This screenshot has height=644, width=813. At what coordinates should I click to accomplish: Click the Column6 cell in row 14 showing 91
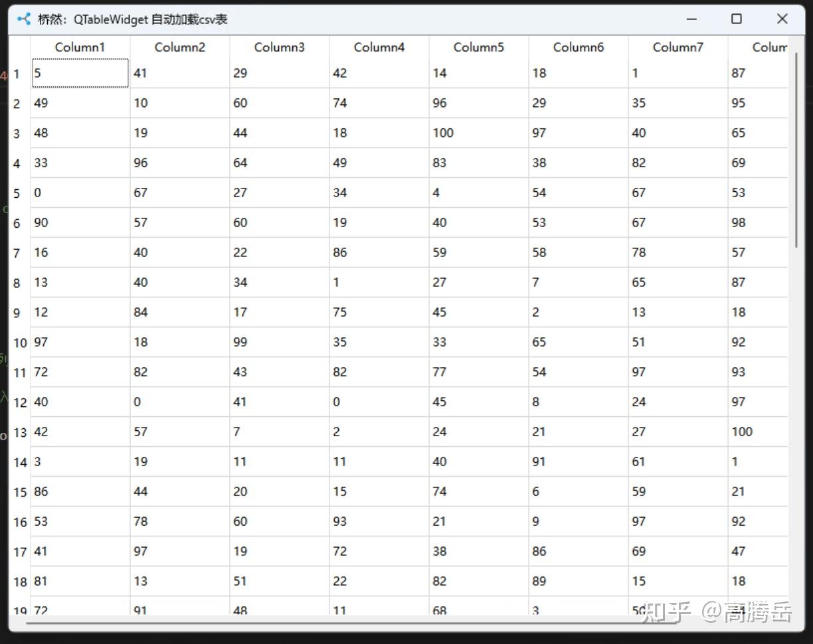point(578,461)
